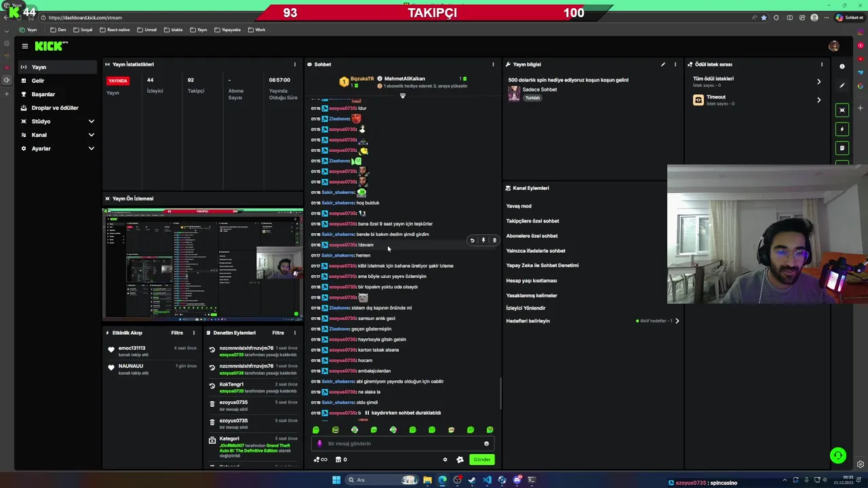Click the Timeout phone reward icon

pos(698,100)
